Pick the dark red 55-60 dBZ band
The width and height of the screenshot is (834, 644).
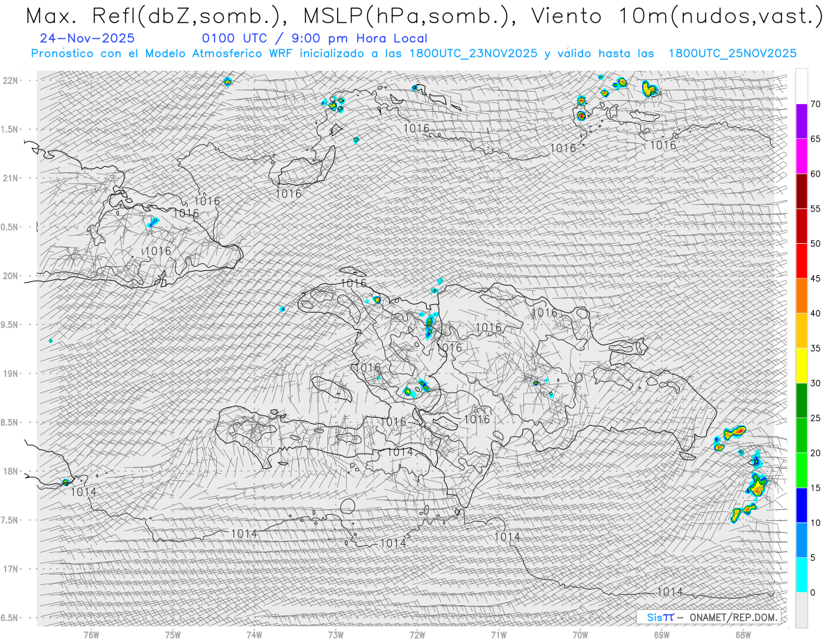(x=801, y=191)
